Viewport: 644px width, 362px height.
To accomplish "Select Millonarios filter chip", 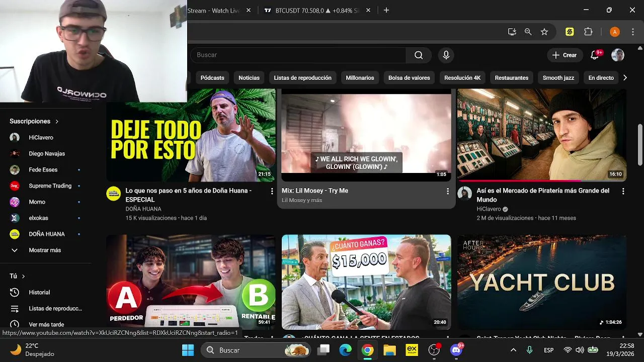I will click(360, 78).
